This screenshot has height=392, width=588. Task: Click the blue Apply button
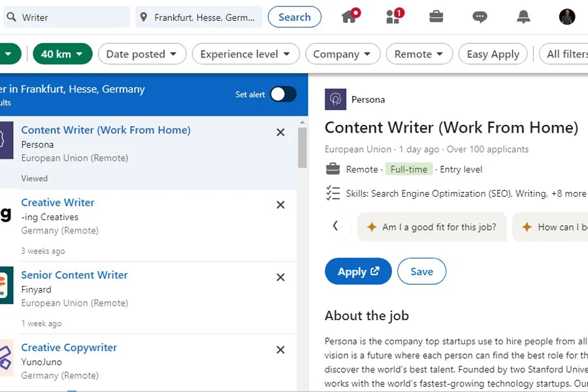[x=358, y=271]
